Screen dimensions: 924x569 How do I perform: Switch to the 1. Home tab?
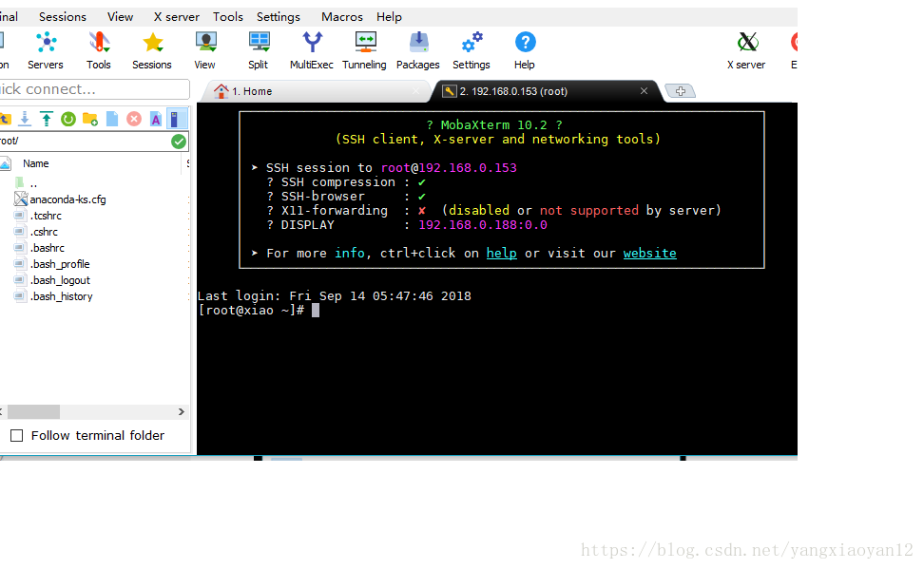coord(318,91)
